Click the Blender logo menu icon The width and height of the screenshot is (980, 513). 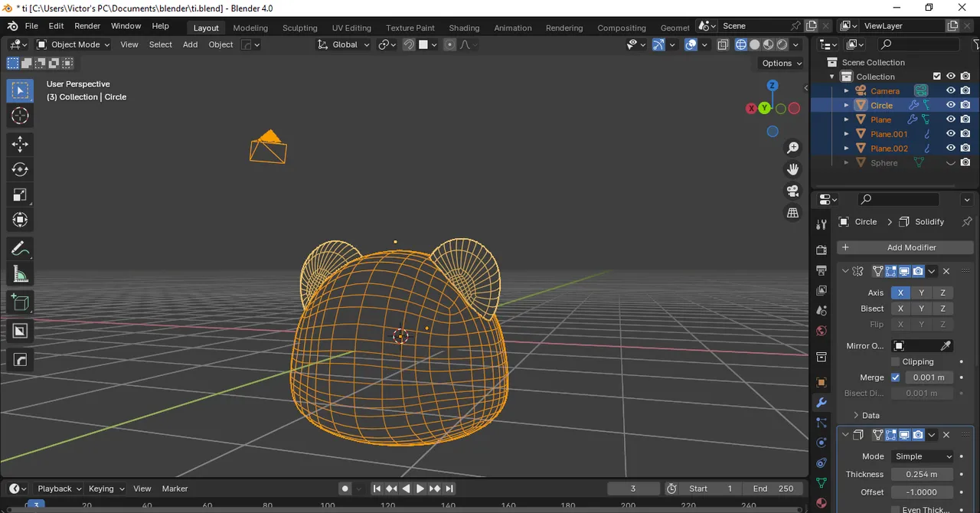12,26
